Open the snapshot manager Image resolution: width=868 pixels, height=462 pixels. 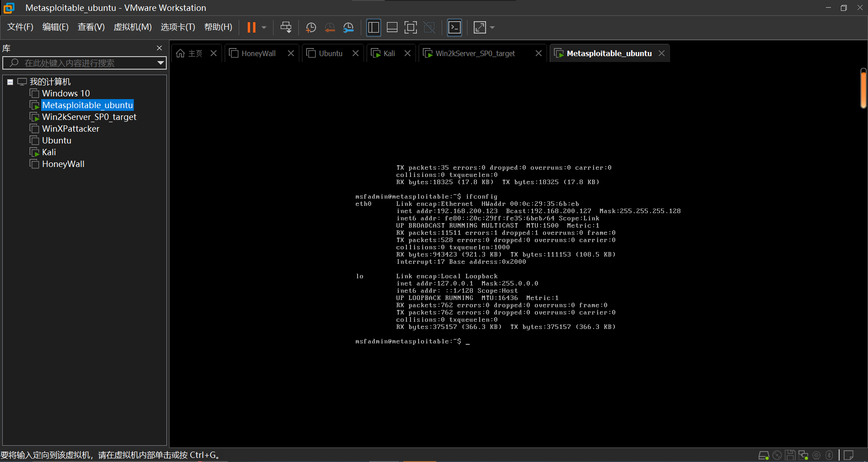pyautogui.click(x=348, y=28)
